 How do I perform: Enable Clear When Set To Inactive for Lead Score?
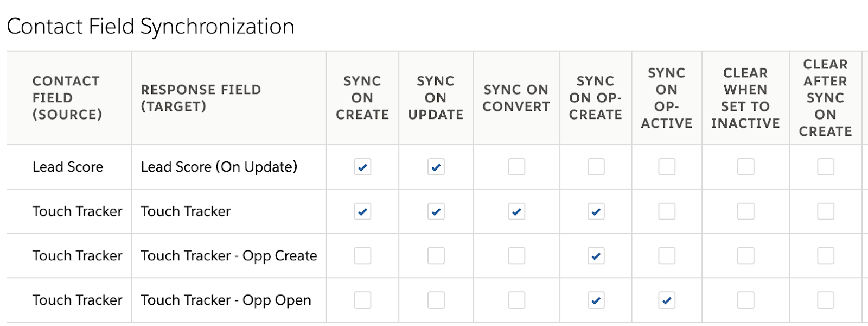745,167
